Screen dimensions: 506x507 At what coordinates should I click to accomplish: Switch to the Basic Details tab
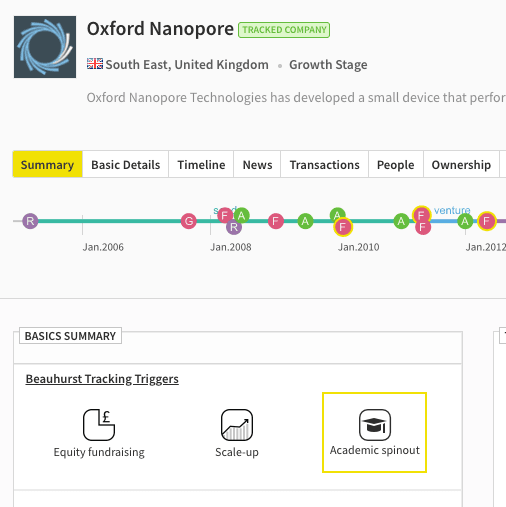pos(126,164)
